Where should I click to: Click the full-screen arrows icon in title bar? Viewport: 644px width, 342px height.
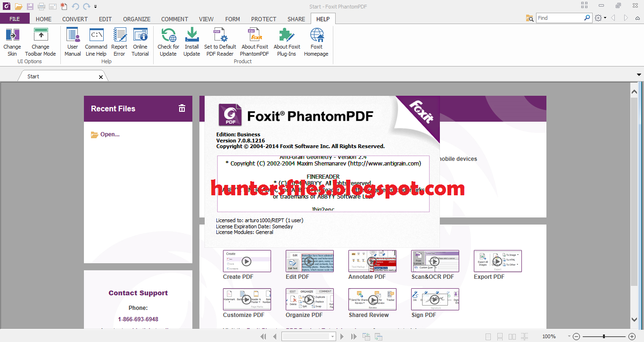pos(585,5)
